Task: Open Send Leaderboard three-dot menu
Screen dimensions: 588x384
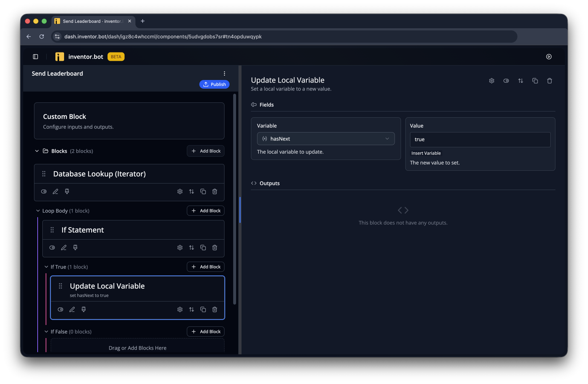Action: click(x=224, y=73)
